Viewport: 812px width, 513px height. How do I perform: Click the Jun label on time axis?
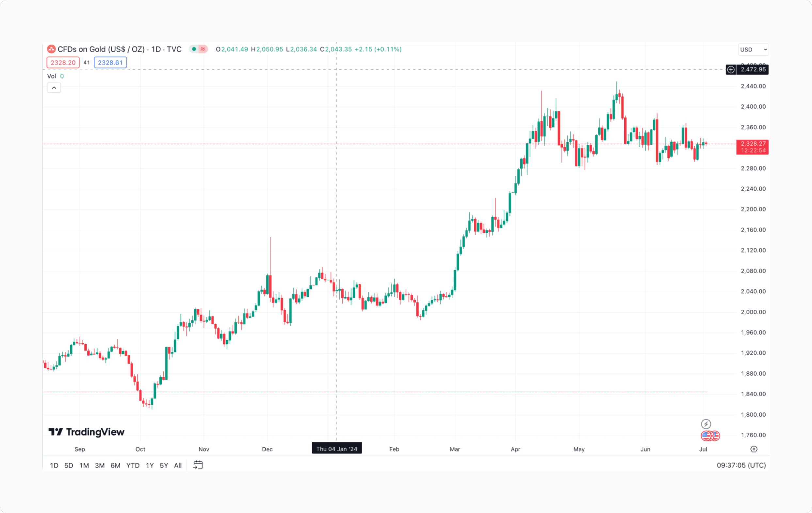645,449
